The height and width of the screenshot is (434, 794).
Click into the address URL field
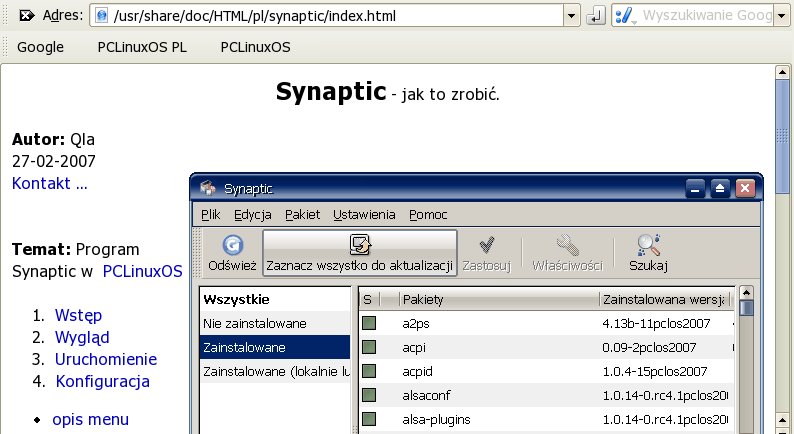click(x=334, y=16)
